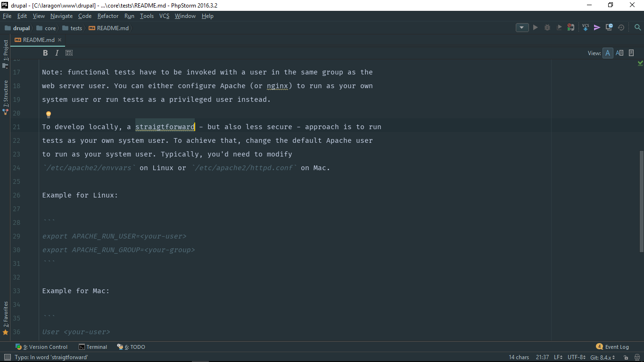
Task: Click the drupal breadcrumb folder
Action: pos(17,28)
